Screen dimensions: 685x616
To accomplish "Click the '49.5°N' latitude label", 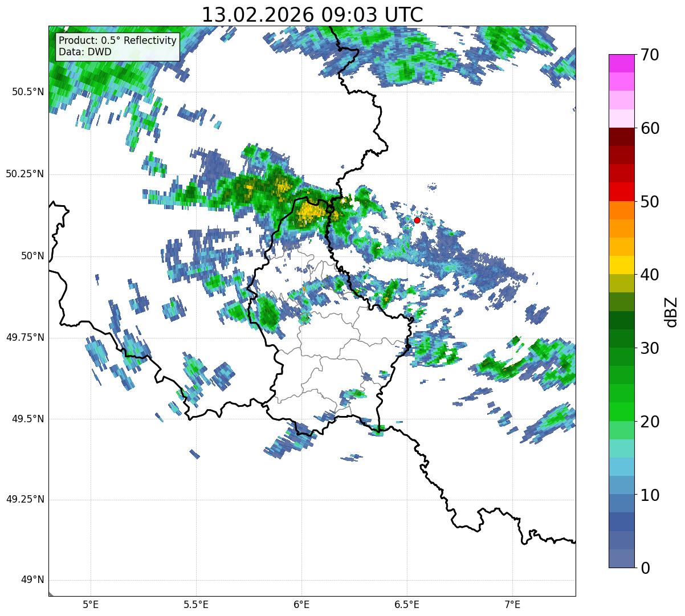I will [28, 419].
